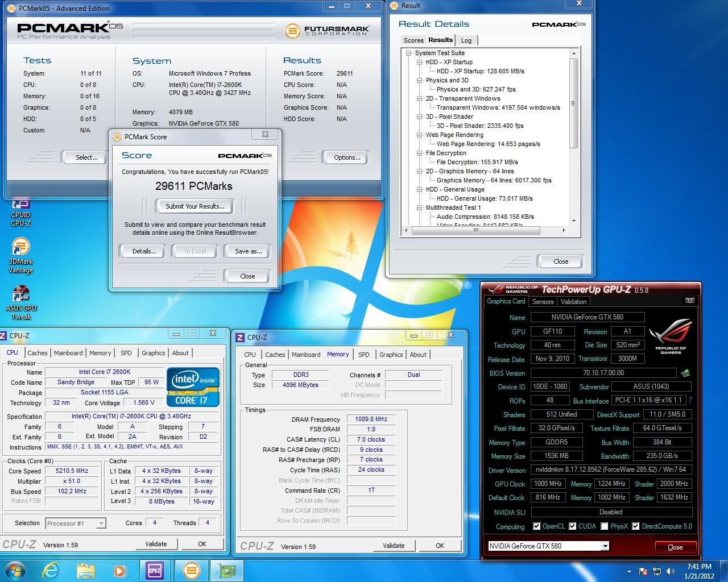The width and height of the screenshot is (728, 582).
Task: Click the network tray icon
Action: [657, 571]
